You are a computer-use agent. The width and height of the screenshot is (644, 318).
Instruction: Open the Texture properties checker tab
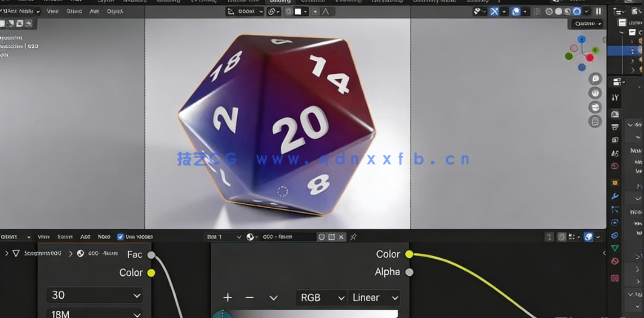pos(615,278)
